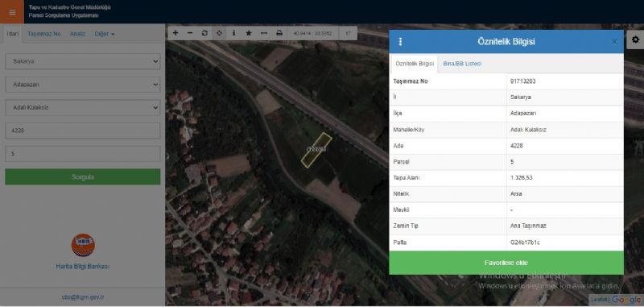Click the green Sorgula button
The height and width of the screenshot is (307, 644).
click(83, 176)
